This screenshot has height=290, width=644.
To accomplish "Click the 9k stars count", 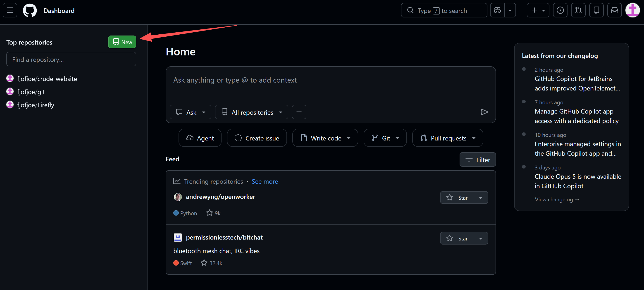I will (x=214, y=213).
